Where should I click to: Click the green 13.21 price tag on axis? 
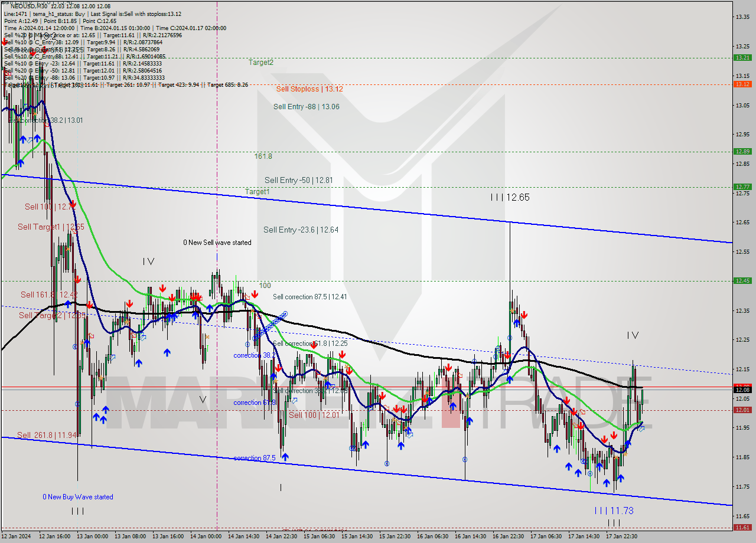(x=742, y=58)
